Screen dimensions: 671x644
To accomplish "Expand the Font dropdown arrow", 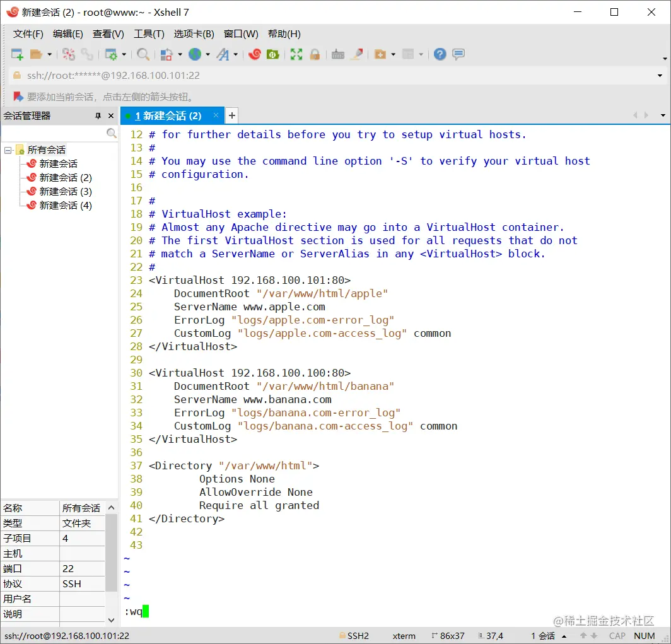I will coord(236,54).
